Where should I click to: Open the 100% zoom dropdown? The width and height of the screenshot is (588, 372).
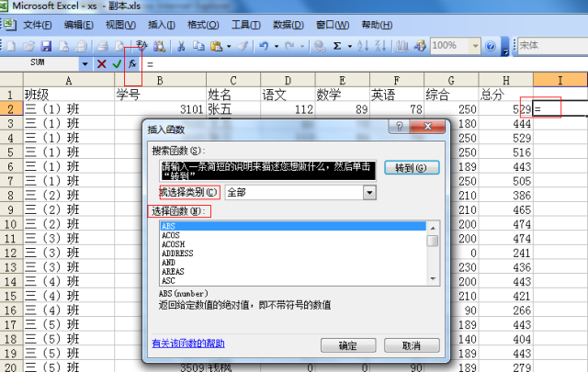coord(475,46)
